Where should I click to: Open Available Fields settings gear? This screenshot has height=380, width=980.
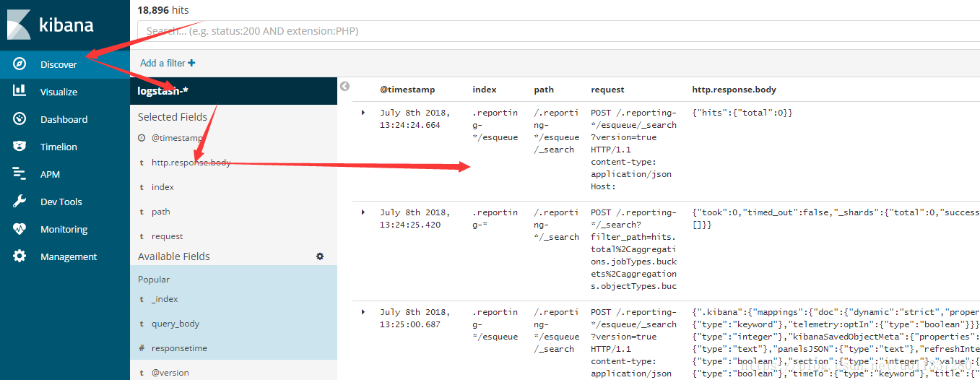320,256
